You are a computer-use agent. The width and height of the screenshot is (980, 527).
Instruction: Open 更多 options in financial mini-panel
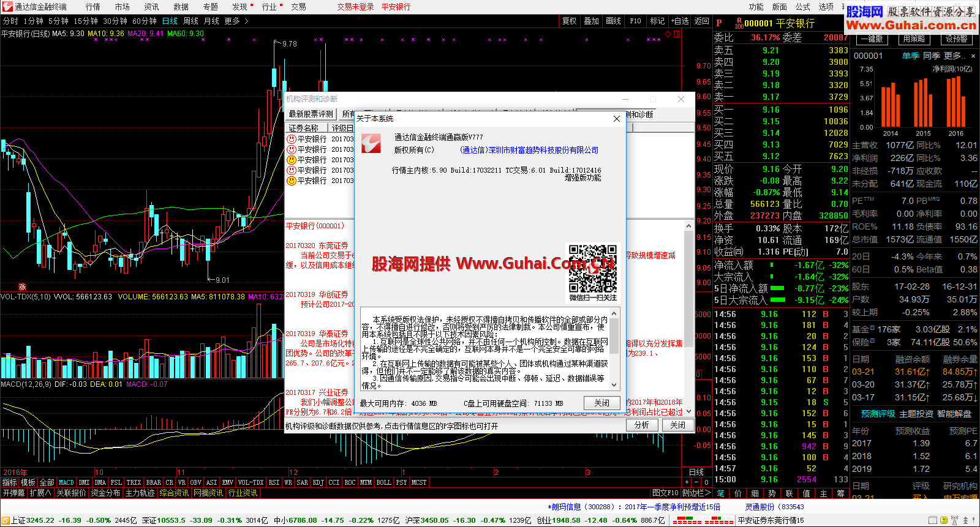(x=954, y=56)
